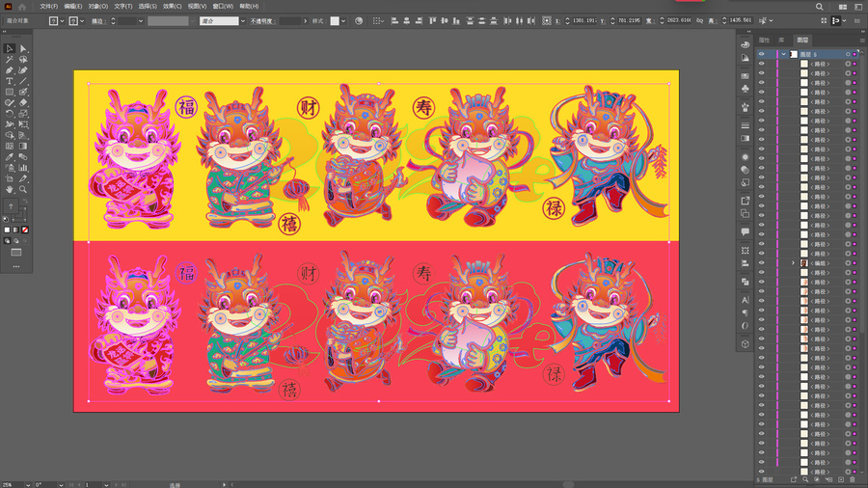Screen dimensions: 868x488
Task: Switch to solid Color fill mode button
Action: tap(7, 230)
